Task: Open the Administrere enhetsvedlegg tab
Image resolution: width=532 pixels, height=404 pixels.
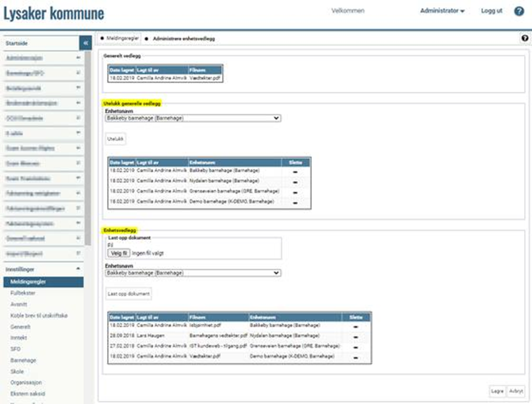Action: (183, 38)
